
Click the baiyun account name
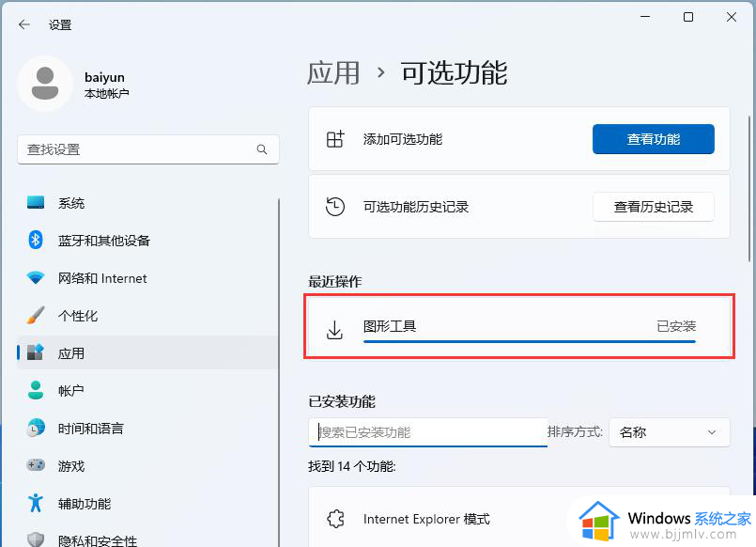click(x=104, y=77)
